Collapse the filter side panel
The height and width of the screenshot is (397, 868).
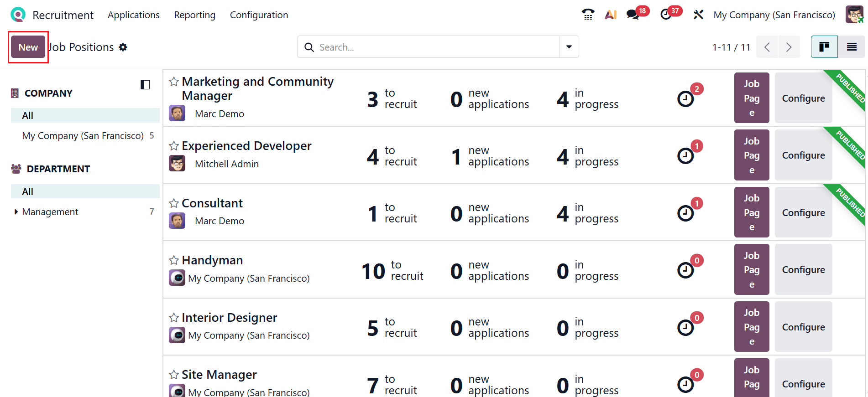[145, 85]
